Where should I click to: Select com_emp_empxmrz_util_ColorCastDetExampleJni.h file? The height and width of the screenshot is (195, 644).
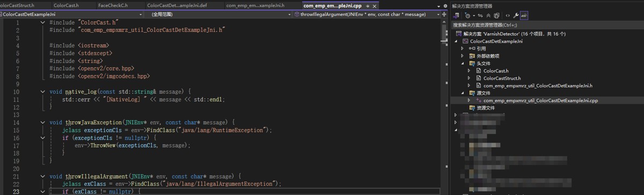click(x=538, y=85)
